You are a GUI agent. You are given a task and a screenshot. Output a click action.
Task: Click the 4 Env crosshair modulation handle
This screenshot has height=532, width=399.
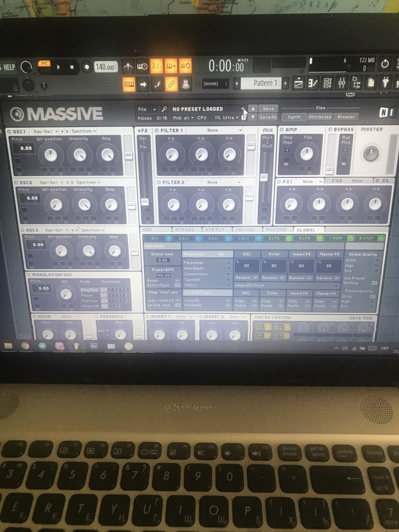click(258, 238)
